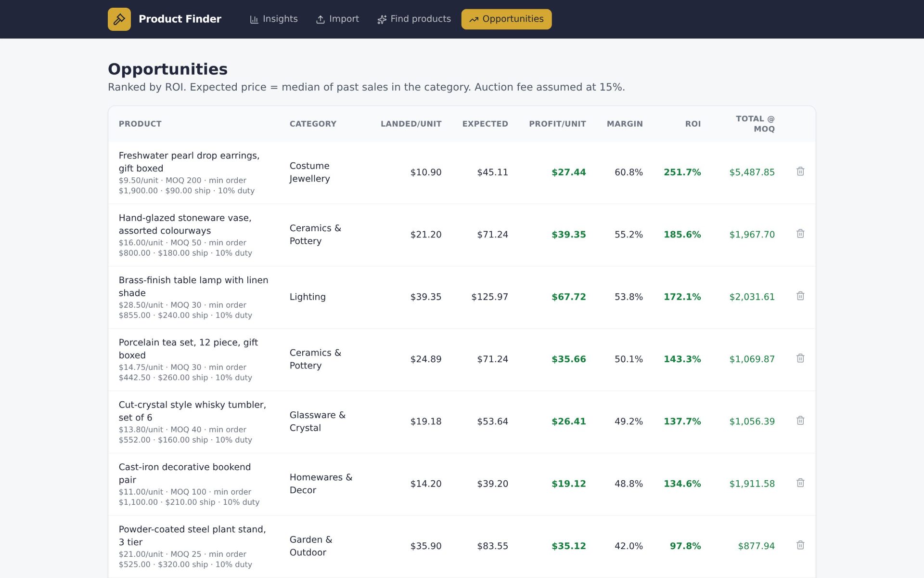This screenshot has height=578, width=924.
Task: Click the 172.1% ROI value
Action: pos(682,297)
